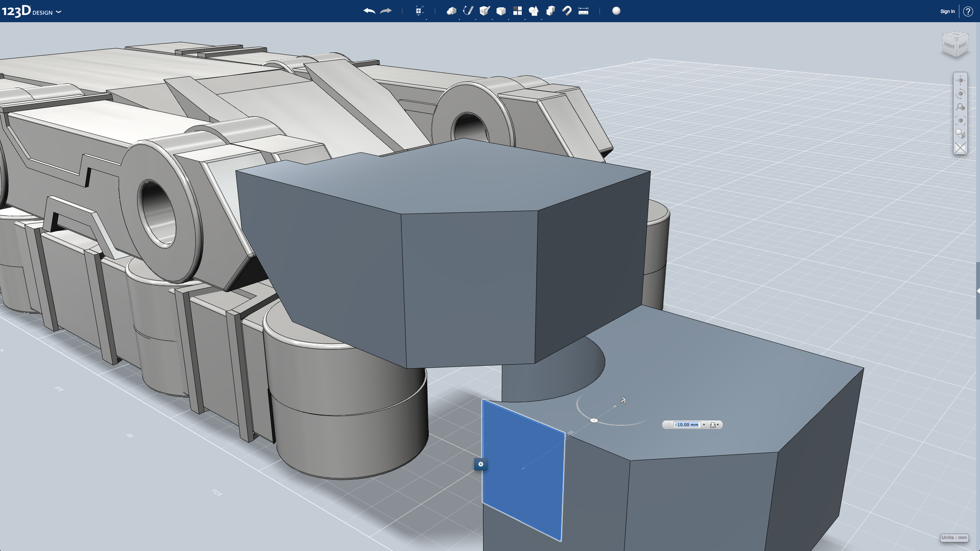Open the Construct tool
The width and height of the screenshot is (980, 551).
click(485, 11)
